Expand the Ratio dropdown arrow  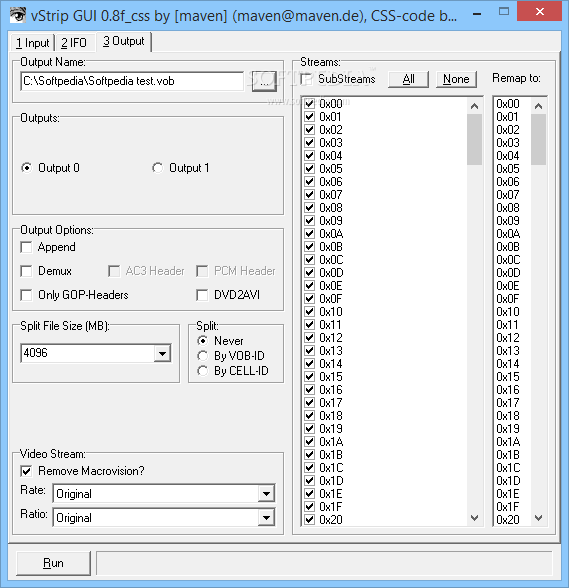266,518
